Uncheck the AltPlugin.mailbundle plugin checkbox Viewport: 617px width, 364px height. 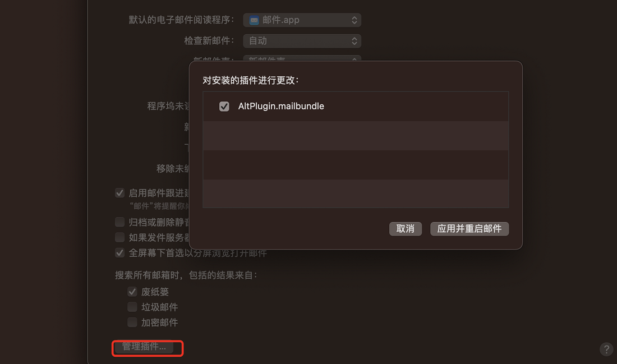(224, 106)
